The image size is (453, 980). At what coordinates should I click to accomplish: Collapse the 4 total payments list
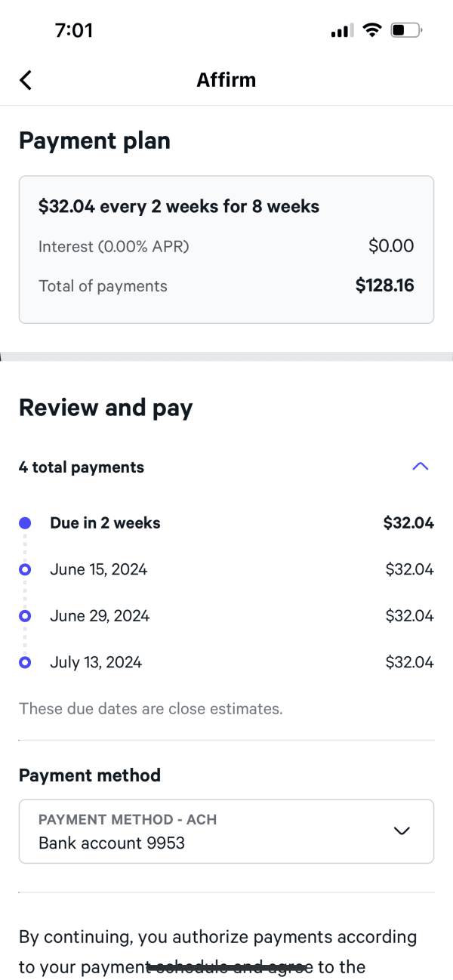tap(421, 467)
